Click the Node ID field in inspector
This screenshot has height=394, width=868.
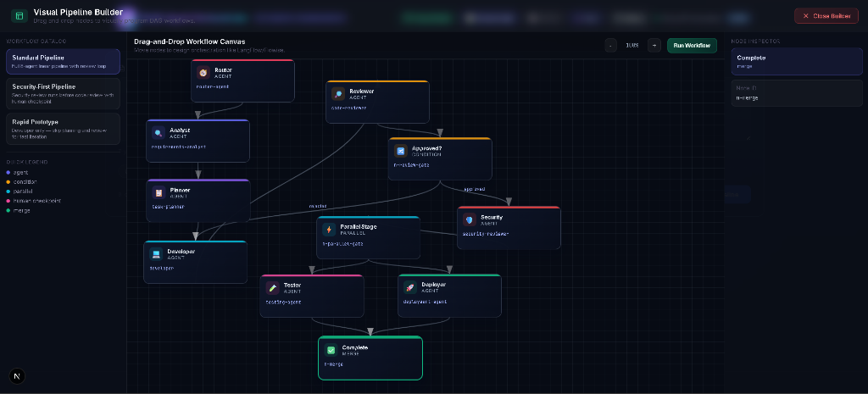point(797,93)
